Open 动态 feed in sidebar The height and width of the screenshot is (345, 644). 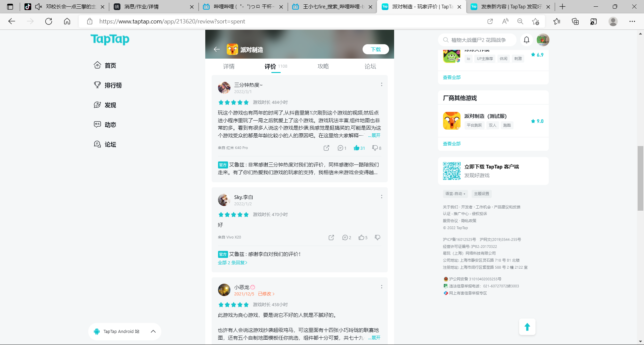pos(105,125)
